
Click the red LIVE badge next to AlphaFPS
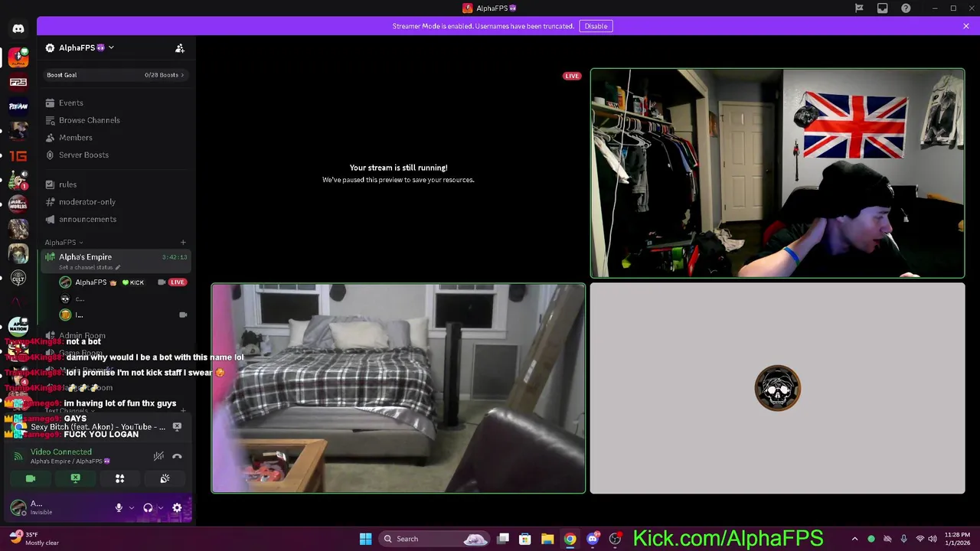pos(178,282)
